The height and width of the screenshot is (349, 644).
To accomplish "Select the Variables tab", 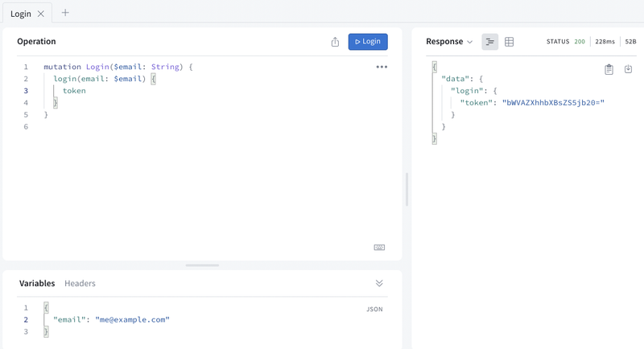I will click(37, 283).
